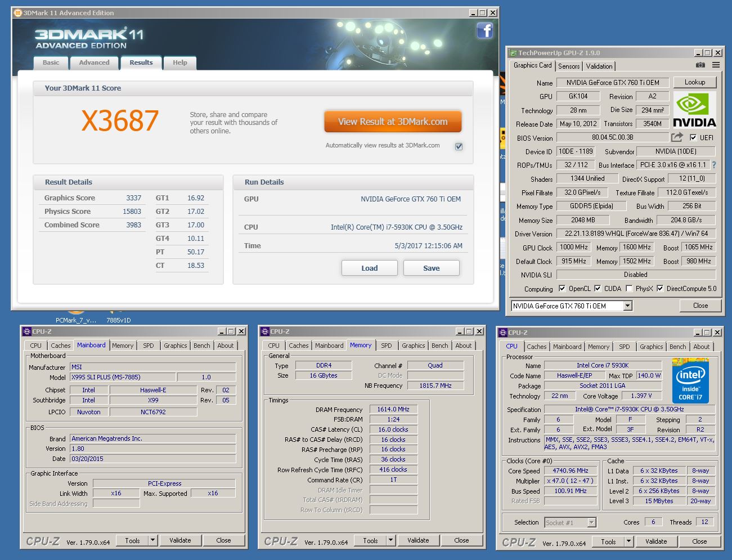The image size is (732, 560).
Task: Expand the Socket #1 selection dropdown
Action: click(x=591, y=523)
